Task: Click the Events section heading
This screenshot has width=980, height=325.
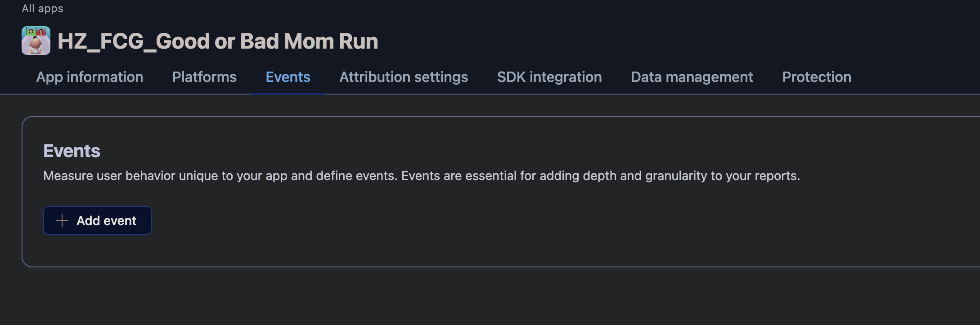Action: (x=72, y=151)
